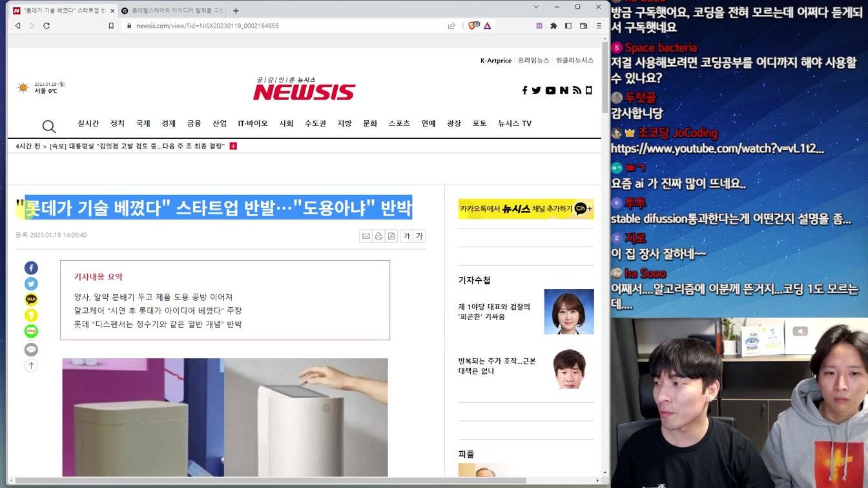The width and height of the screenshot is (868, 488).
Task: Go to 실시간 news section
Action: point(88,123)
